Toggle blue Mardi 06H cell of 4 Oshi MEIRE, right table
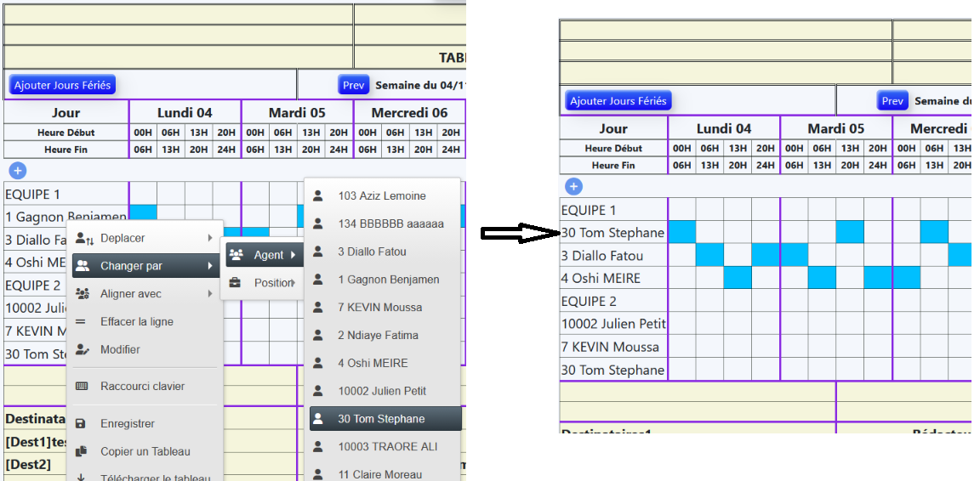Screen dimensions: 980x481 pos(822,277)
